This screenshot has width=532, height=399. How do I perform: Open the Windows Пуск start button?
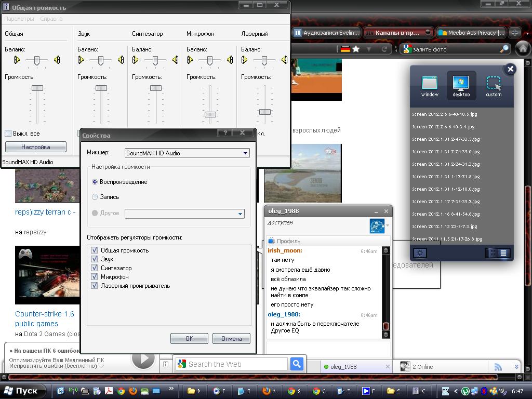(21, 391)
